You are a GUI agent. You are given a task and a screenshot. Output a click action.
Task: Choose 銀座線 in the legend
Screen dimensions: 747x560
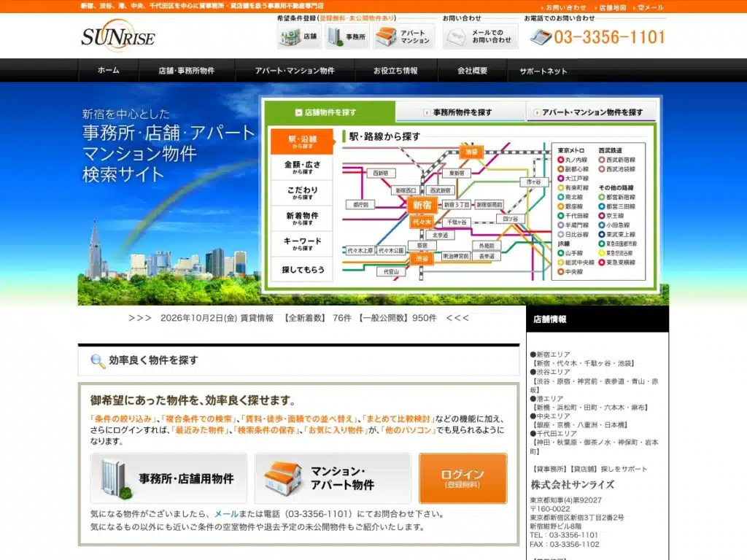570,206
